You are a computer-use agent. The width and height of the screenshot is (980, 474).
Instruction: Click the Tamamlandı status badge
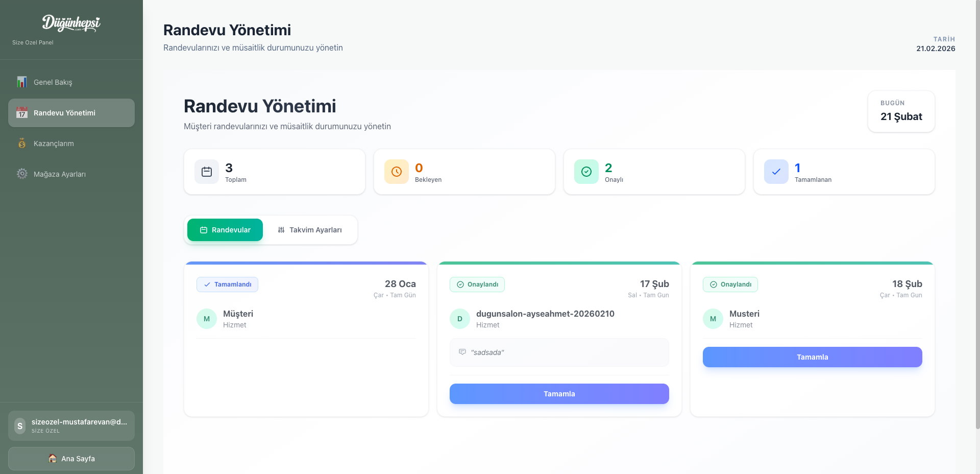pyautogui.click(x=228, y=285)
